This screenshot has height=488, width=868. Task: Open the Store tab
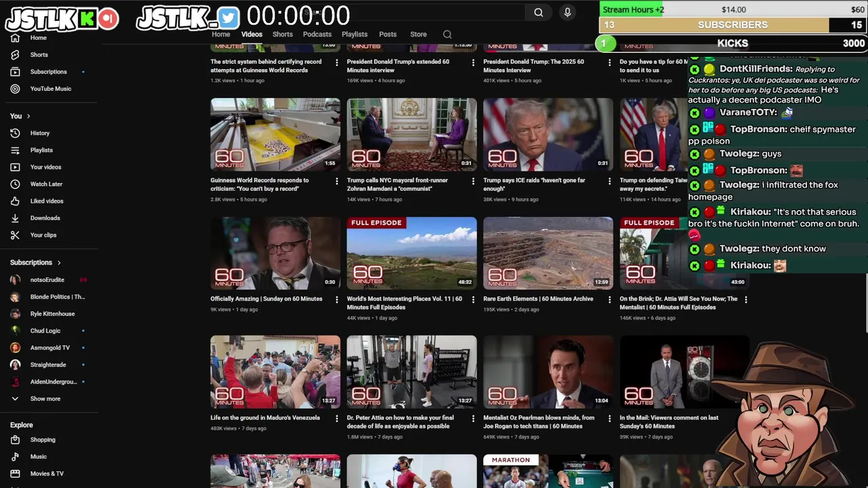(418, 35)
